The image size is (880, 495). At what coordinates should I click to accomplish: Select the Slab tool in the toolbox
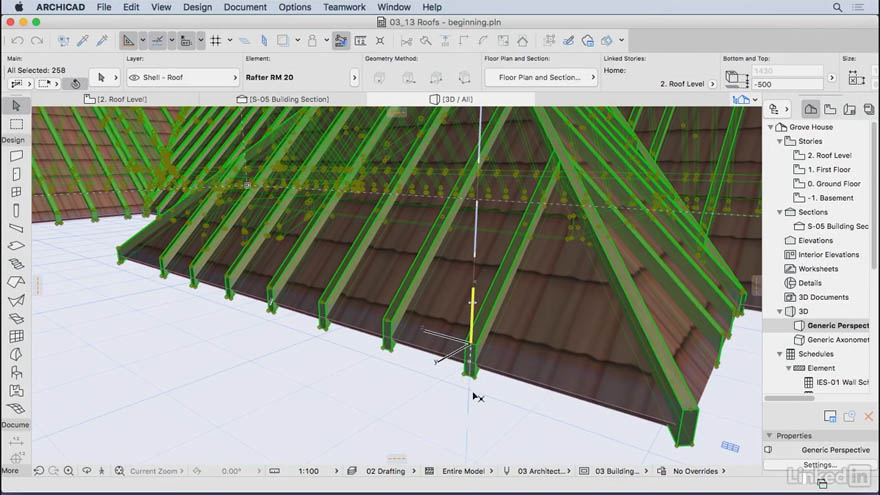pos(16,246)
